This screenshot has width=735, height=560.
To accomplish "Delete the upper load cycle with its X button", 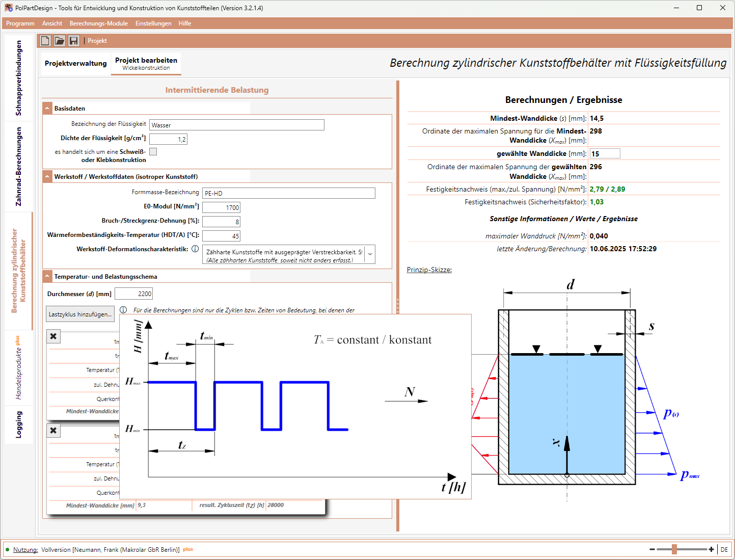I will click(53, 336).
